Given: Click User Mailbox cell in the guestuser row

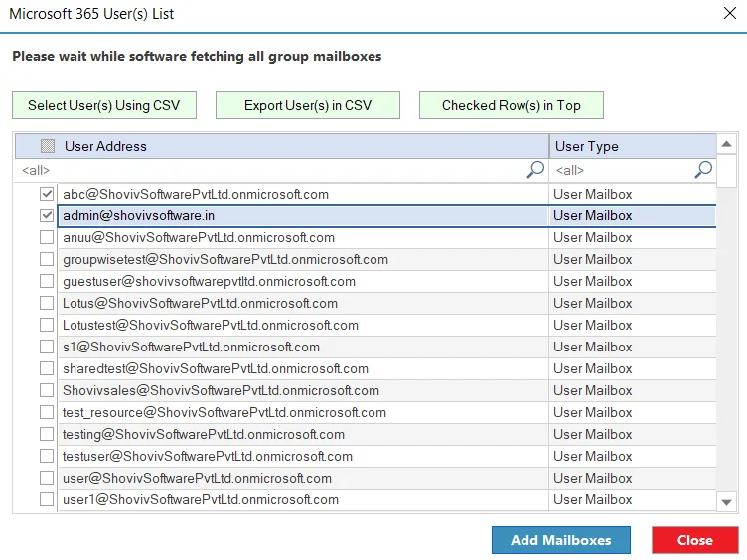Looking at the screenshot, I should coord(633,281).
